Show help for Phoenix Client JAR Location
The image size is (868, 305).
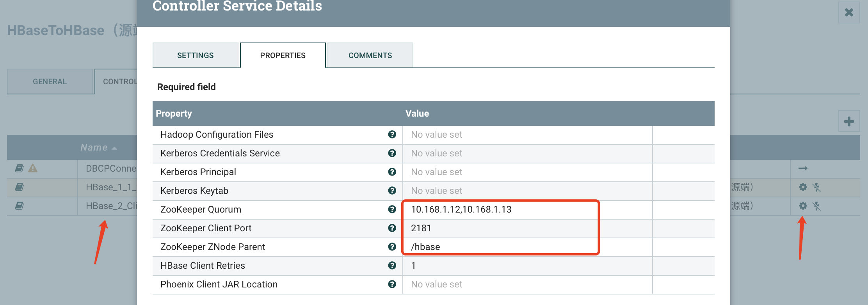(x=392, y=284)
